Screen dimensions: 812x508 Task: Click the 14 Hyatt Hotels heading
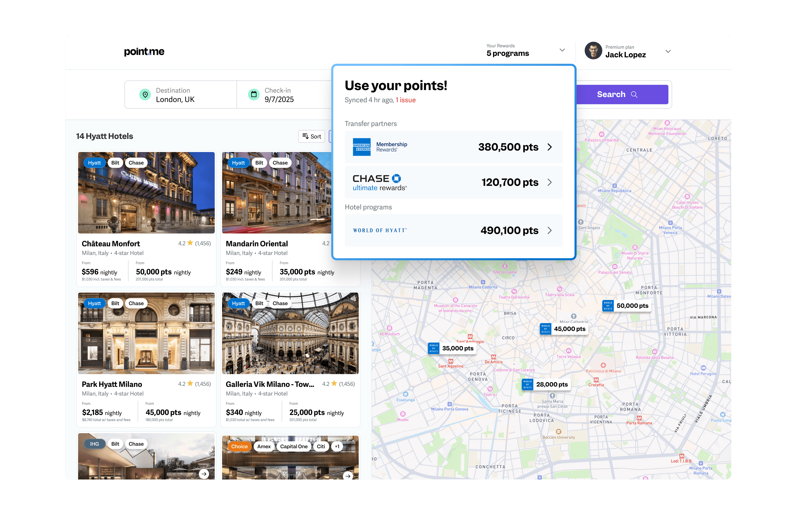[x=104, y=136]
